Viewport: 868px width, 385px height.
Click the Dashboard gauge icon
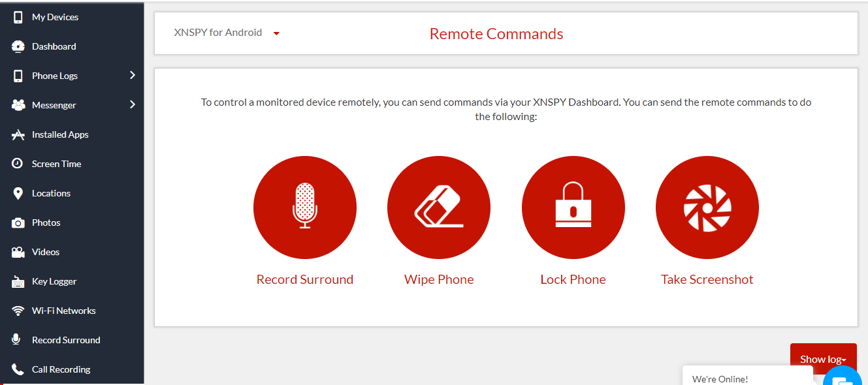[x=18, y=46]
